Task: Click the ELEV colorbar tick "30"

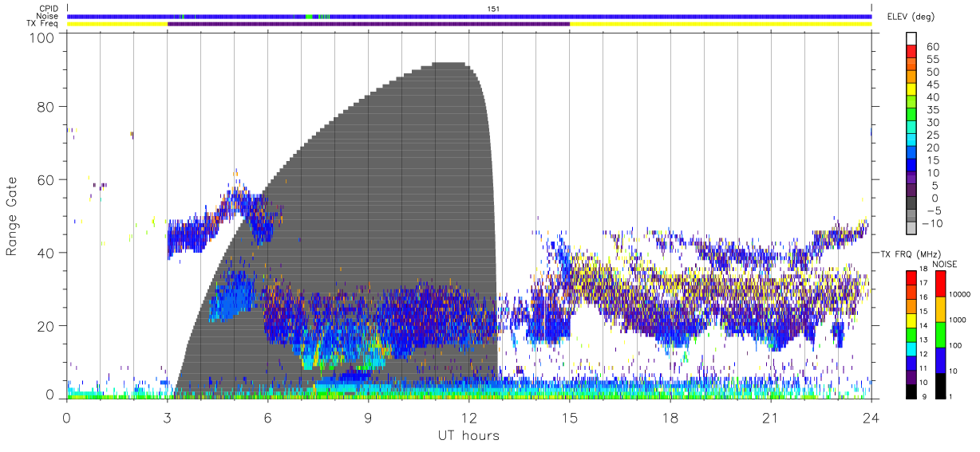Action: pyautogui.click(x=933, y=123)
